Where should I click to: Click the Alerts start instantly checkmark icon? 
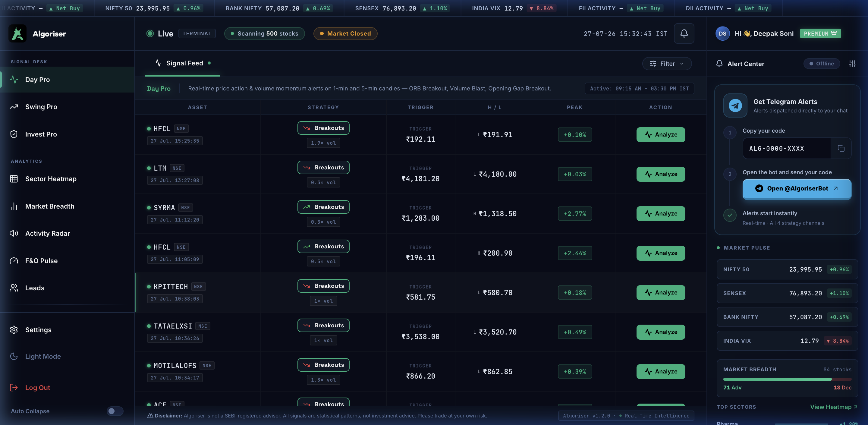(x=730, y=215)
